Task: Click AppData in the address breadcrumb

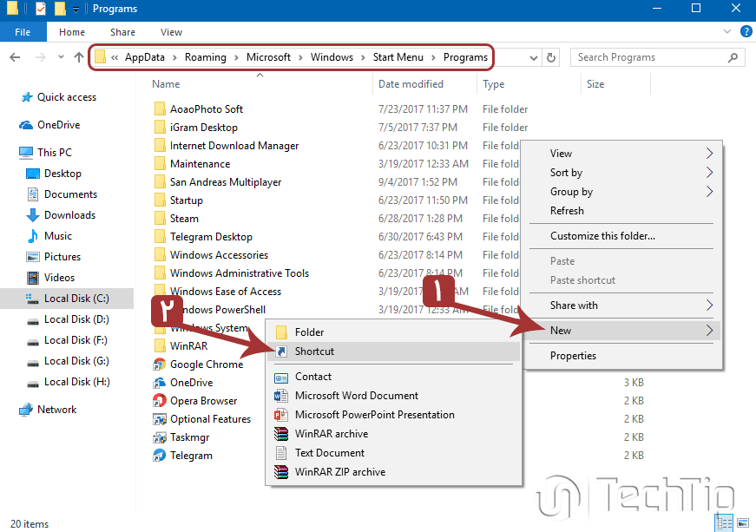Action: 145,57
